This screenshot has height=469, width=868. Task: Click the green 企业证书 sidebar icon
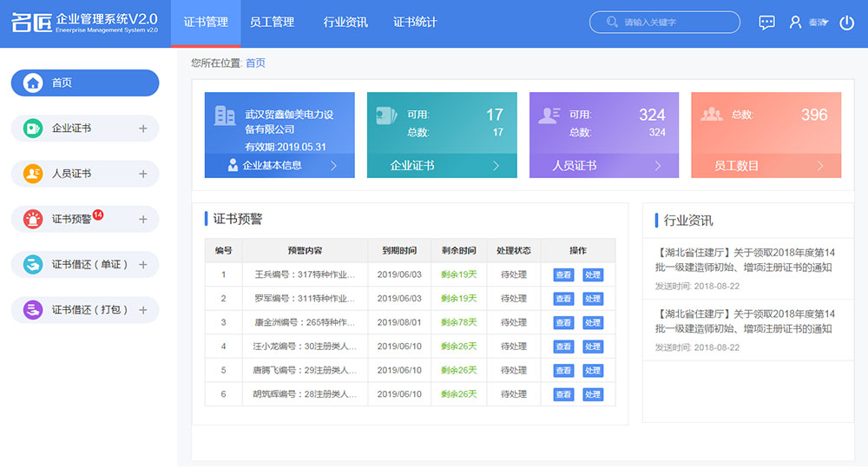point(33,129)
